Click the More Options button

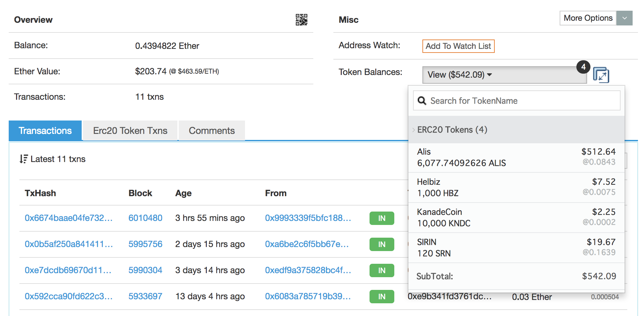click(588, 18)
